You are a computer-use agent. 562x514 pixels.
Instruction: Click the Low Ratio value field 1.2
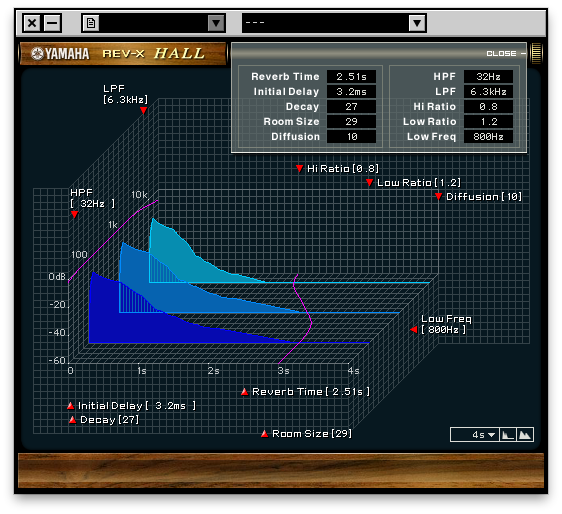point(488,122)
